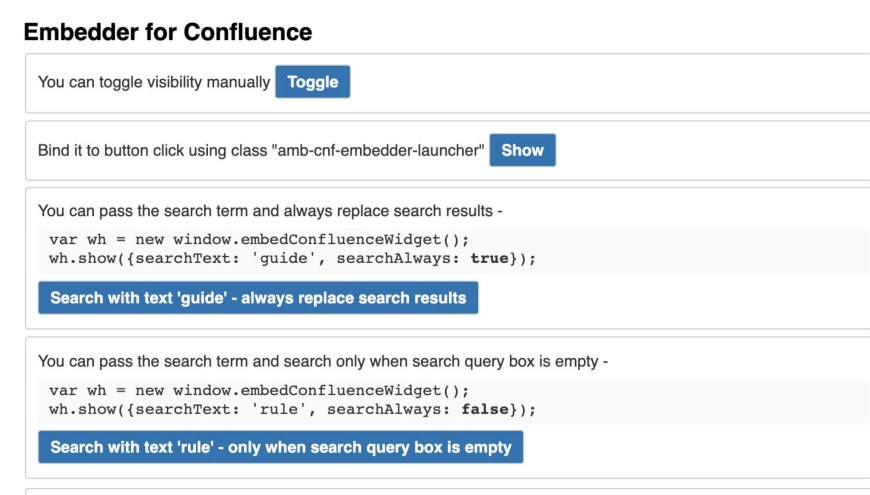Click the wh.show code line with 'rule'
Viewport: 870px width, 495px height.
[x=292, y=409]
